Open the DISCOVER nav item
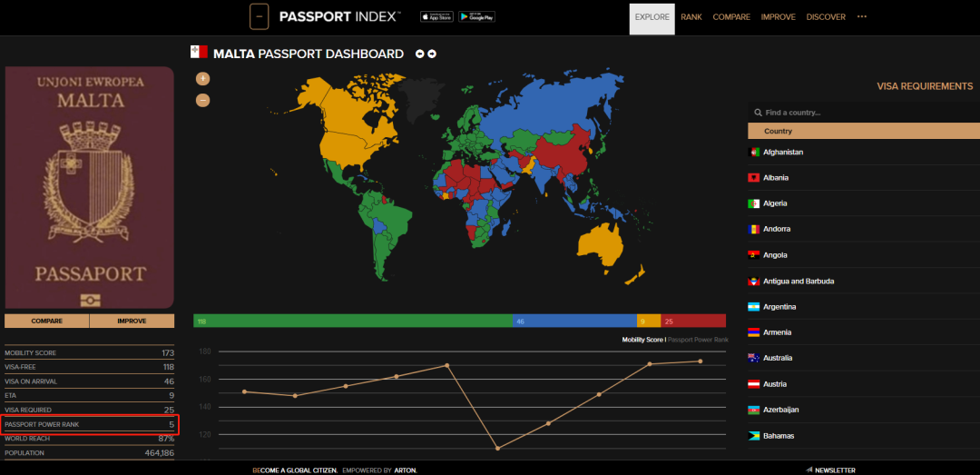 tap(826, 17)
